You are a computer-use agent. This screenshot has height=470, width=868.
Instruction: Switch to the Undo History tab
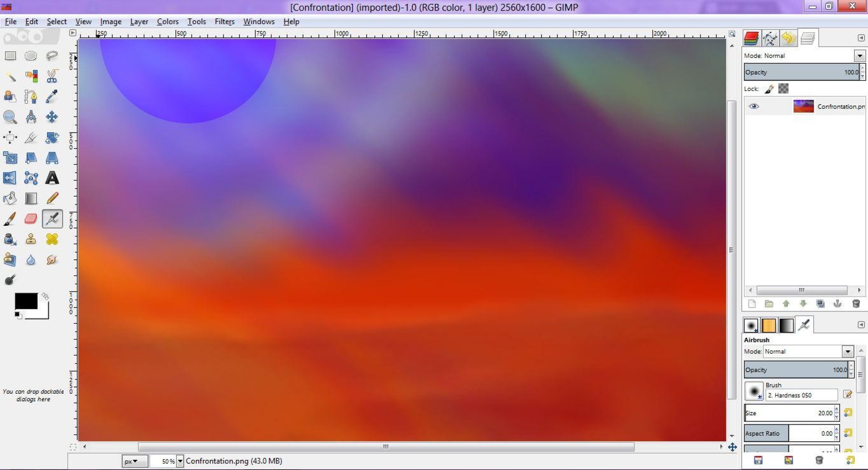(787, 38)
